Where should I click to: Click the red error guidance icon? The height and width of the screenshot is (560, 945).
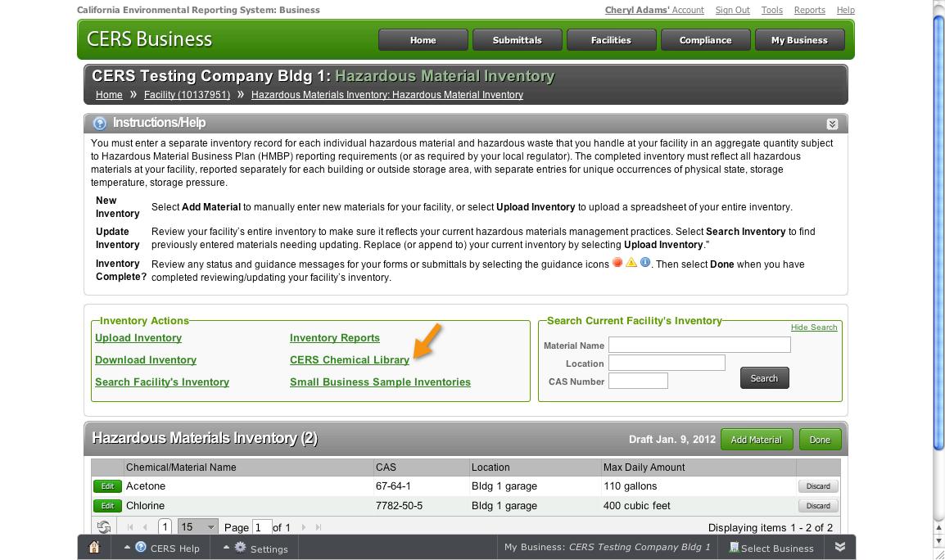[617, 262]
